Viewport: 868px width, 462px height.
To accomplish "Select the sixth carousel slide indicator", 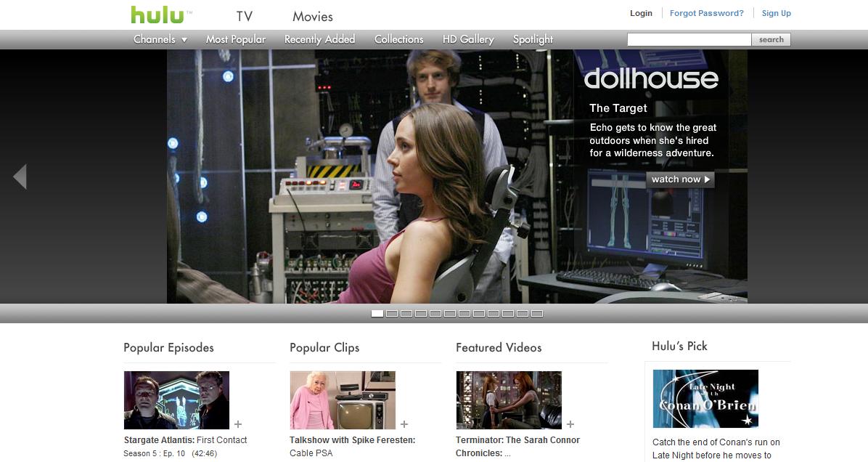I will click(x=449, y=314).
